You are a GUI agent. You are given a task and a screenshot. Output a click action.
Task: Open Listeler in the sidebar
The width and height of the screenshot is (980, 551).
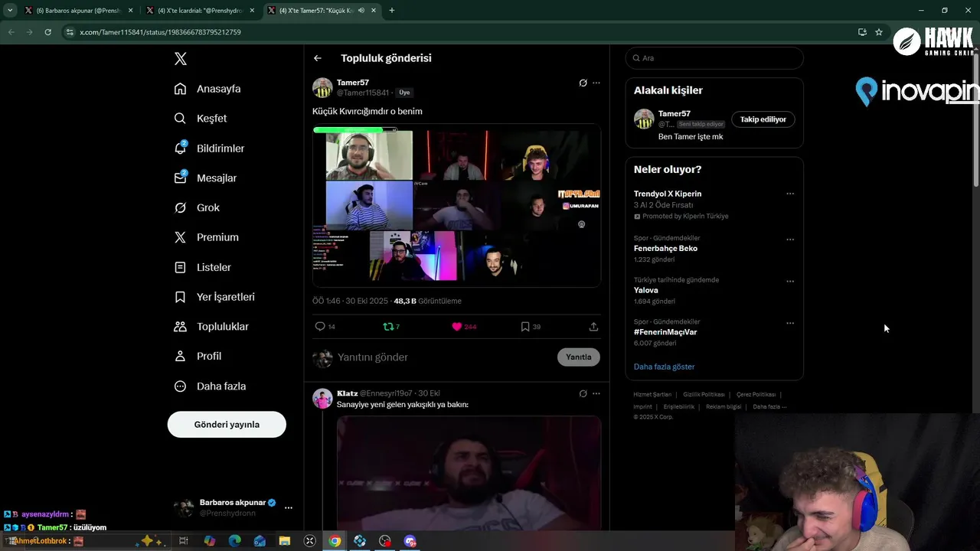click(x=202, y=267)
